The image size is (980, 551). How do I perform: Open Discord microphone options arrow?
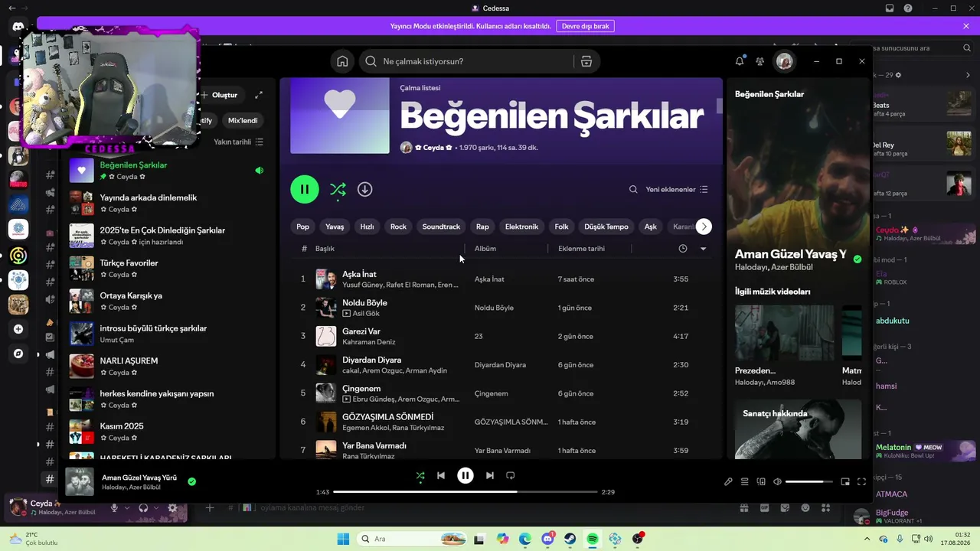coord(126,507)
